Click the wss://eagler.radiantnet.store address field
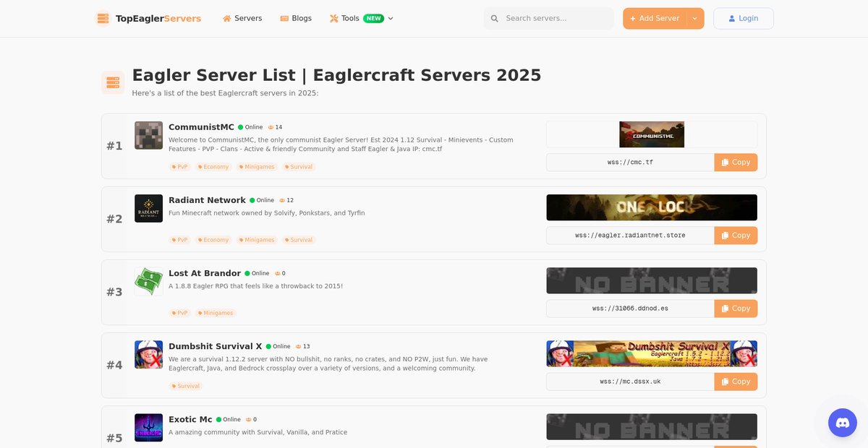The height and width of the screenshot is (448, 868). tap(630, 236)
